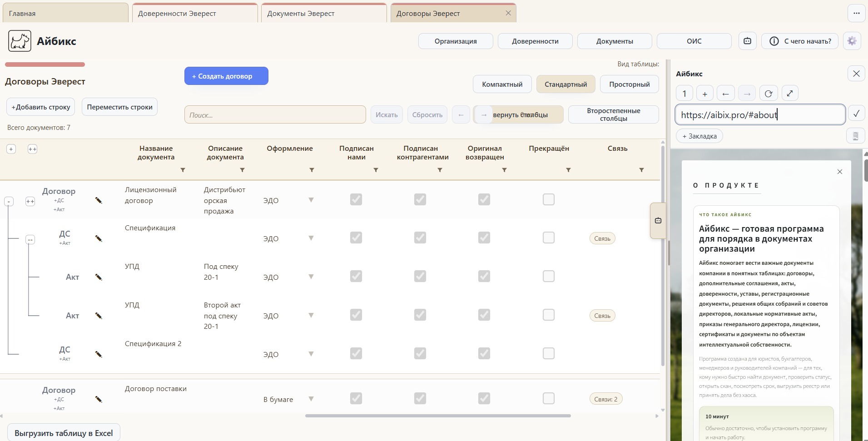Screen dimensions: 868x441
Task: Reload the page in side panel
Action: 769,94
